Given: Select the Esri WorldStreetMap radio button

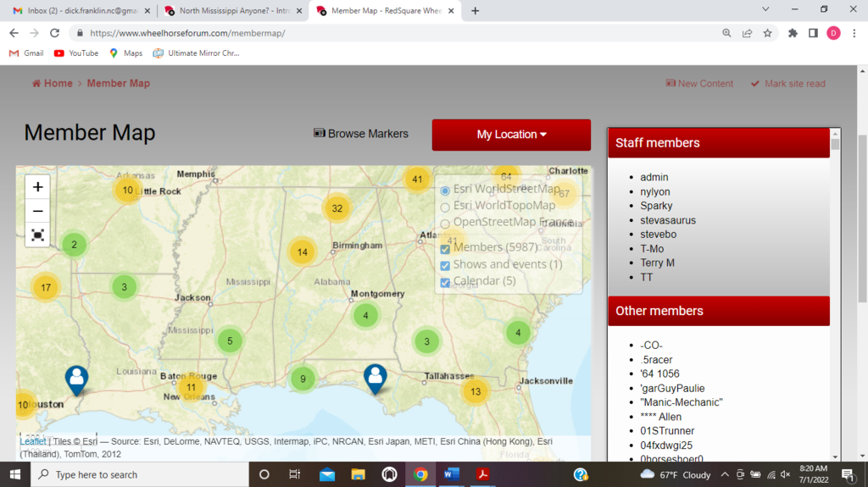Looking at the screenshot, I should [x=445, y=190].
